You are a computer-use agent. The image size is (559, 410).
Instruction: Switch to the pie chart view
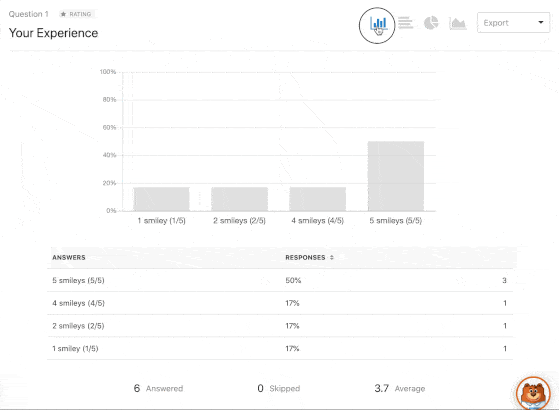click(x=431, y=23)
